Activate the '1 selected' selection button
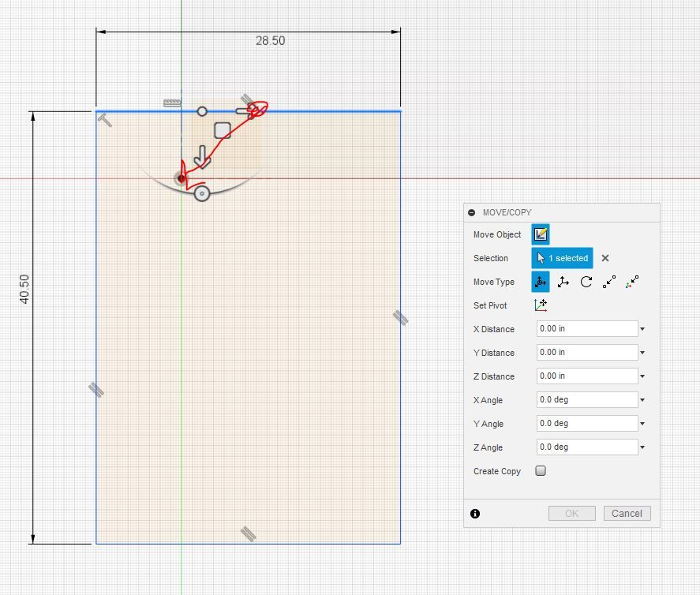The image size is (700, 595). tap(562, 258)
